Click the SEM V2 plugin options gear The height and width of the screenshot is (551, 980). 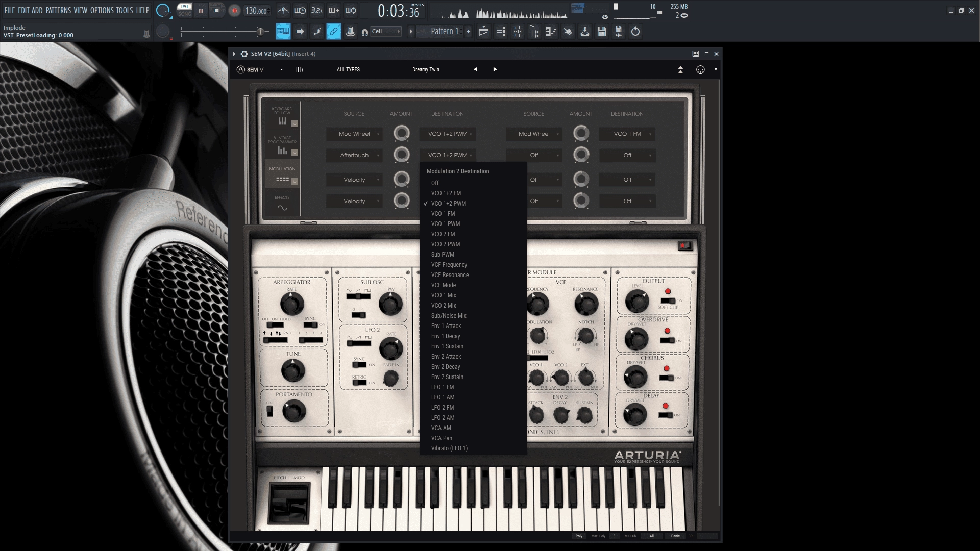(244, 54)
